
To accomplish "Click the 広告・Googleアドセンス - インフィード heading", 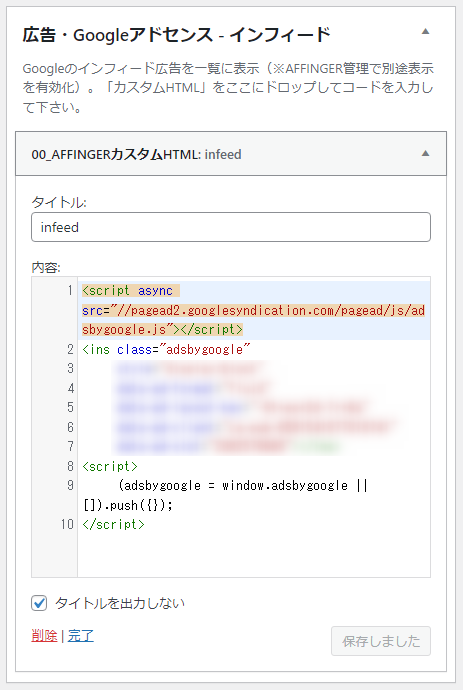I will (176, 35).
